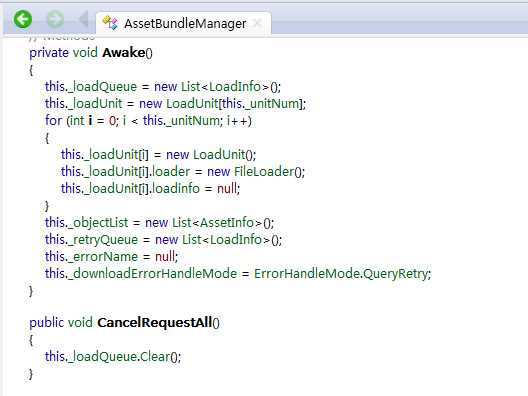528x396 pixels.
Task: Click null in the _errorName assignment line
Action: 165,257
